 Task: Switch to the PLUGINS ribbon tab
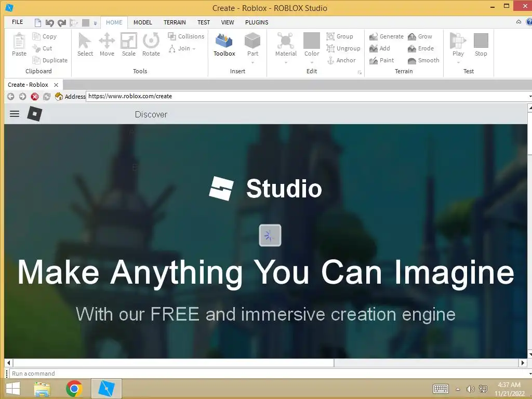tap(257, 22)
